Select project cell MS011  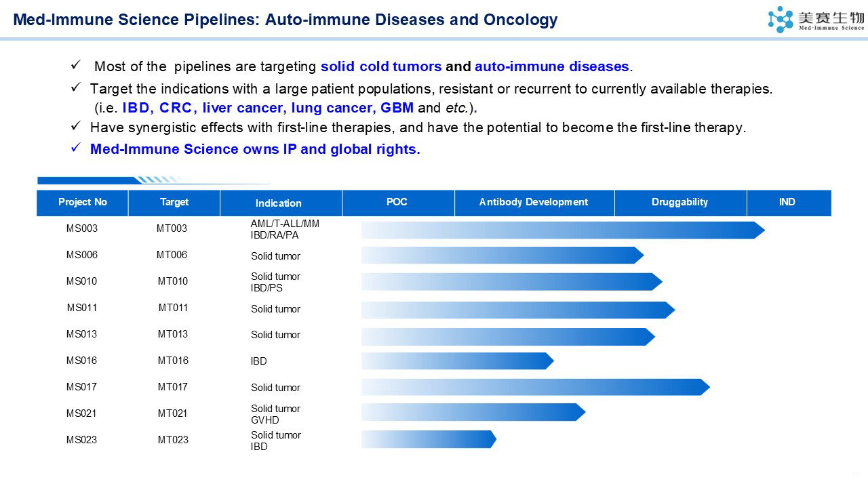point(82,308)
